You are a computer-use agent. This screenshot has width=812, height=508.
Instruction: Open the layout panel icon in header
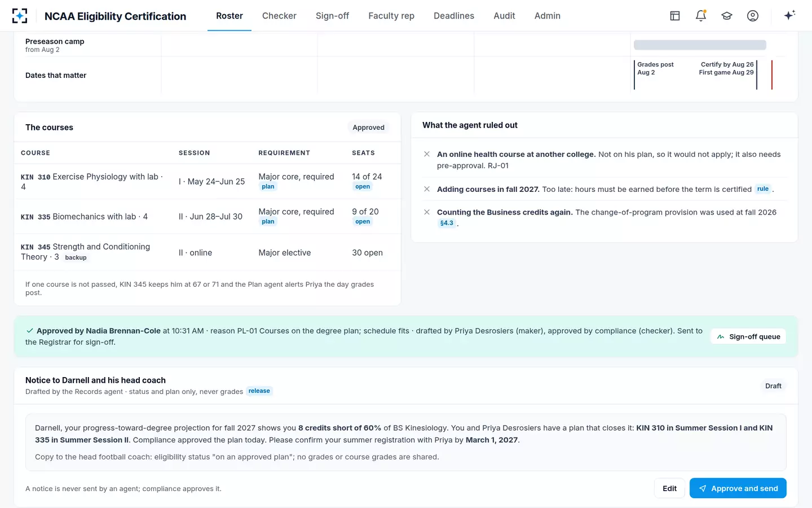pyautogui.click(x=675, y=16)
